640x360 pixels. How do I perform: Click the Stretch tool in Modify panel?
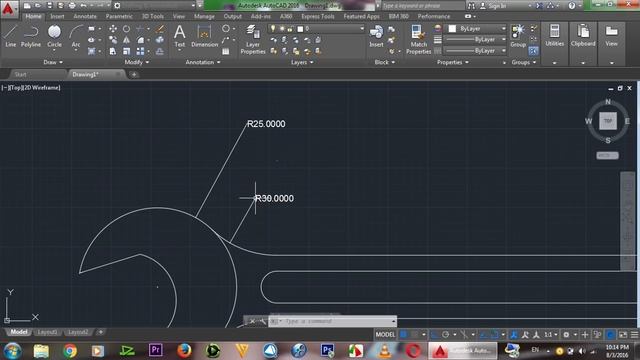113,51
